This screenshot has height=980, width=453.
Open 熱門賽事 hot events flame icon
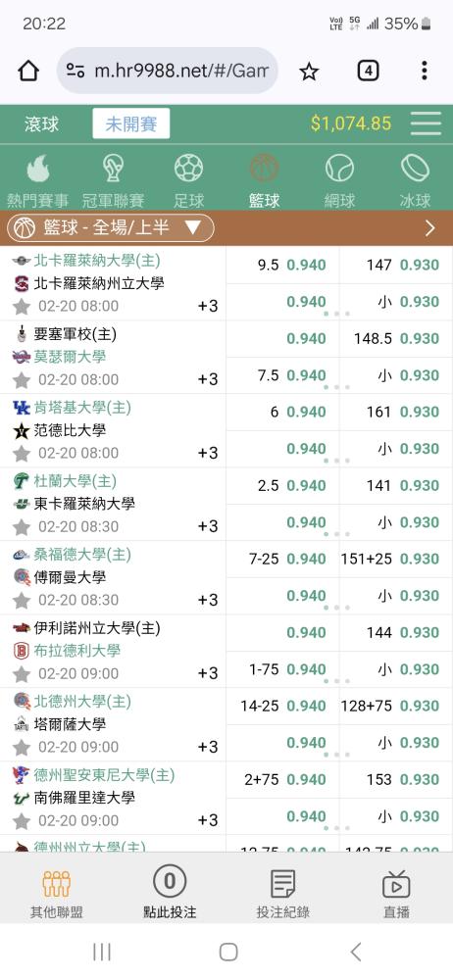coord(38,169)
